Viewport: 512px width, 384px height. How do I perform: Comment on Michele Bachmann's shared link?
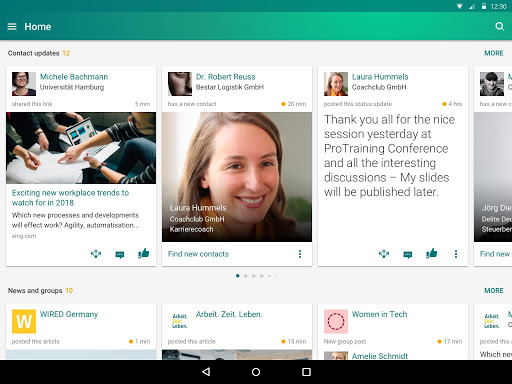point(120,255)
